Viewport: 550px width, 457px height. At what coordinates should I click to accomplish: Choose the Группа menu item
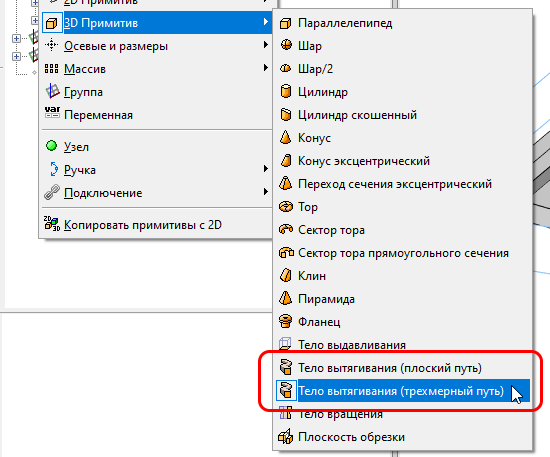157,92
